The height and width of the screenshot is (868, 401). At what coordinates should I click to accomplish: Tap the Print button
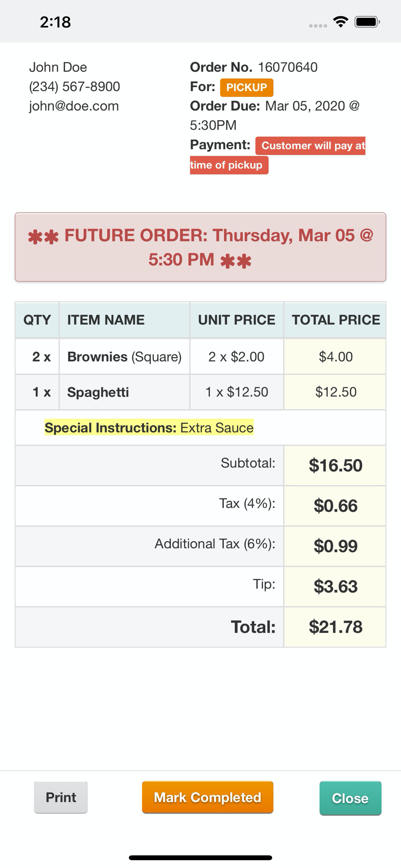click(61, 797)
